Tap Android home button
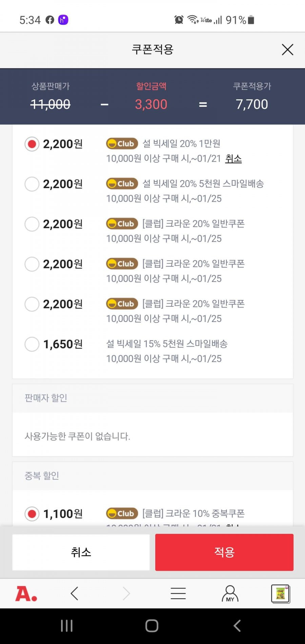 (152, 626)
